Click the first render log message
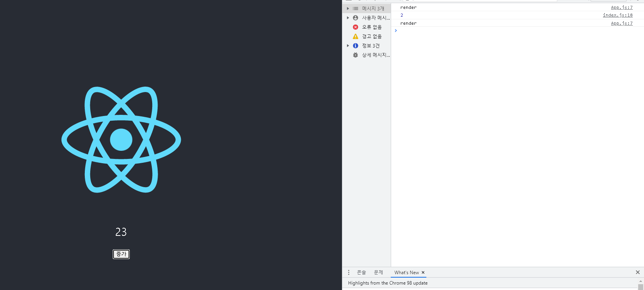The height and width of the screenshot is (290, 644). point(409,7)
